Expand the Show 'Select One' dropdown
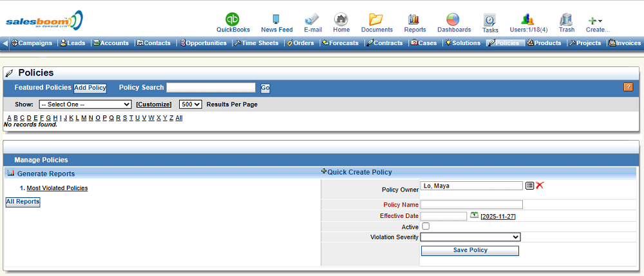This screenshot has width=644, height=276. [85, 104]
